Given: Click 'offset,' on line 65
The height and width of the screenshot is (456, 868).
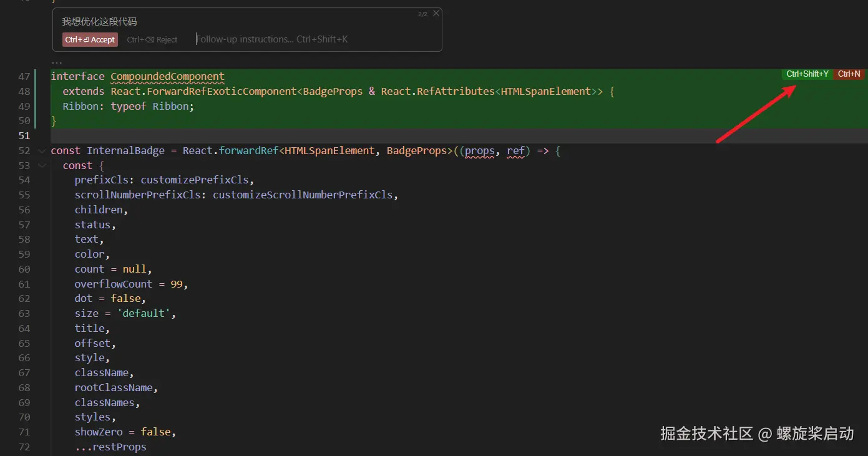Looking at the screenshot, I should tap(95, 344).
